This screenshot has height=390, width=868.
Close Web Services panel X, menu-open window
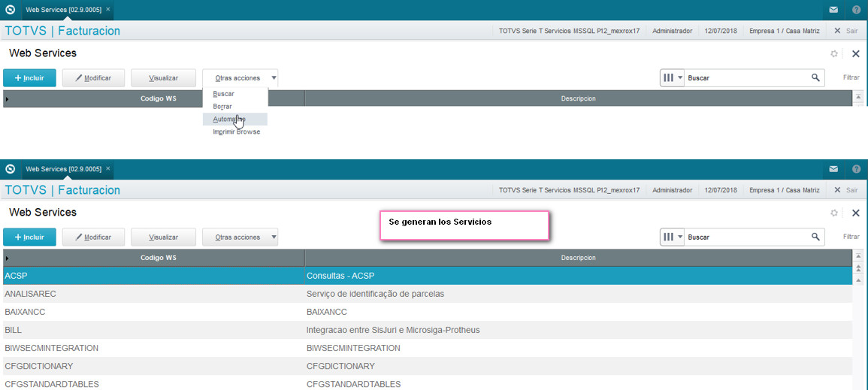856,53
